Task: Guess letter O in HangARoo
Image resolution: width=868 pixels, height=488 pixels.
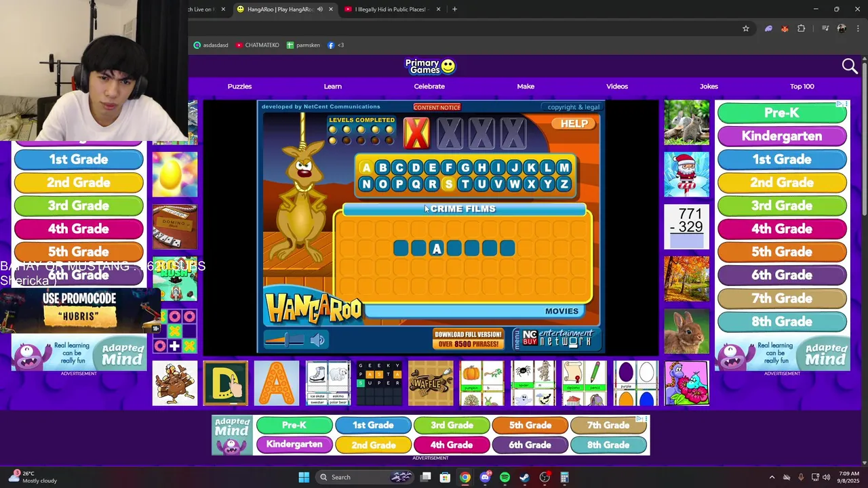Action: 382,184
